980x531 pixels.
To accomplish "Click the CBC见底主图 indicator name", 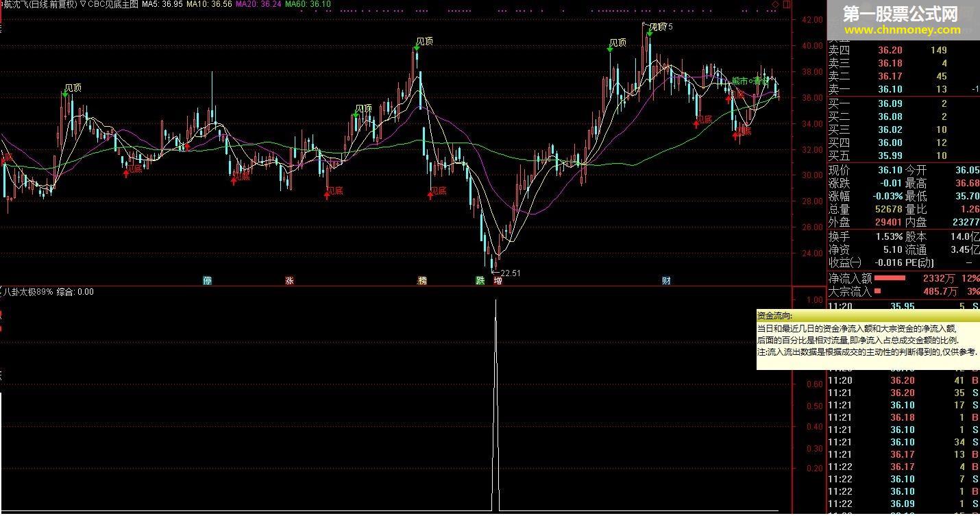I will (x=113, y=4).
